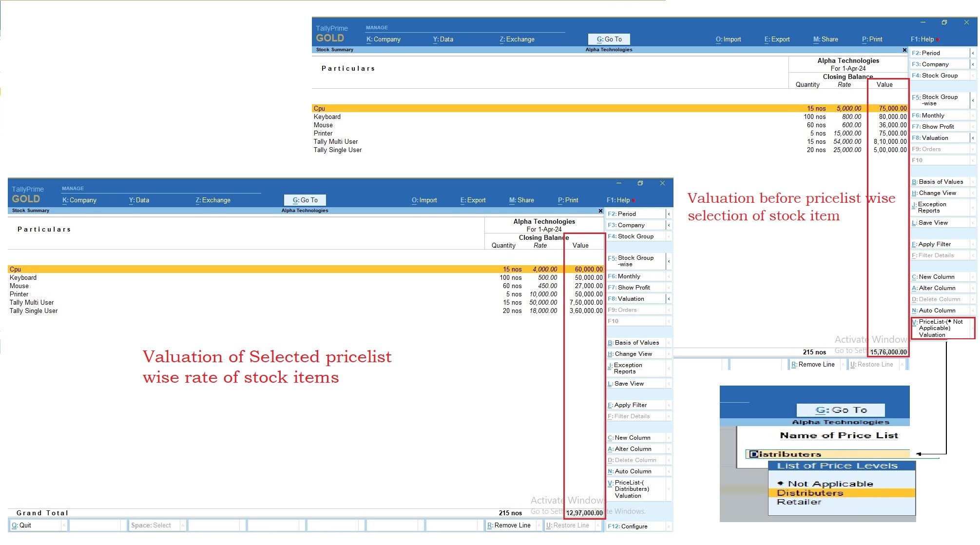Open PriceList-(Distributers) Valuation option
The width and height of the screenshot is (980, 545).
pos(633,489)
